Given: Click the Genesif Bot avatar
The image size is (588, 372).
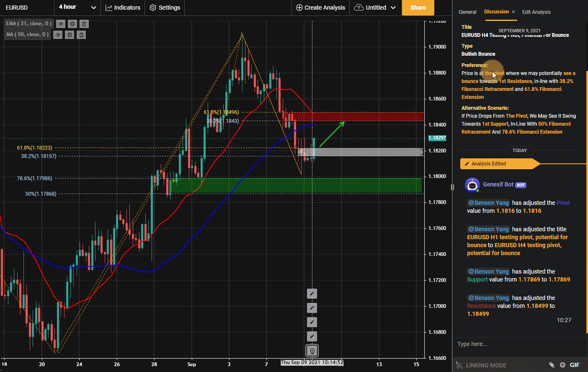Looking at the screenshot, I should click(472, 185).
